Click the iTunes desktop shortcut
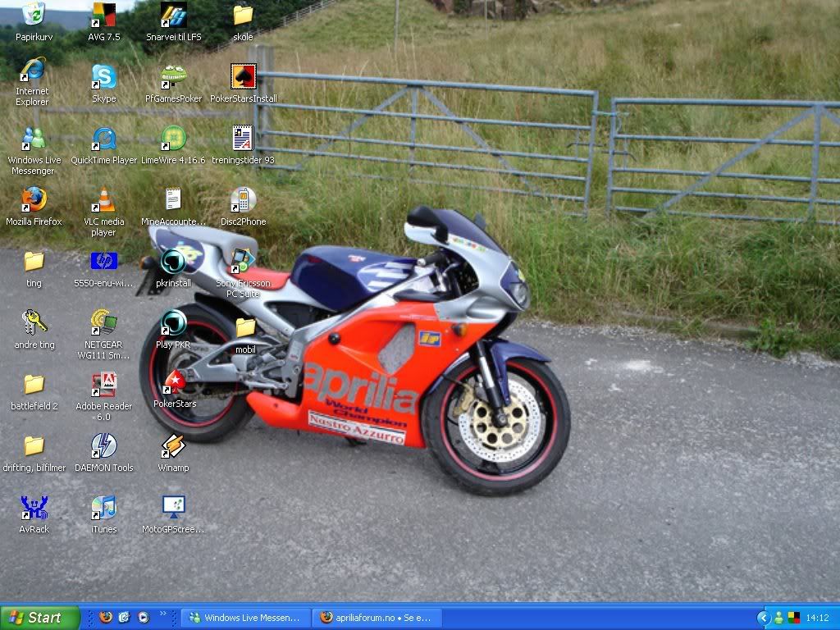 coord(103,507)
